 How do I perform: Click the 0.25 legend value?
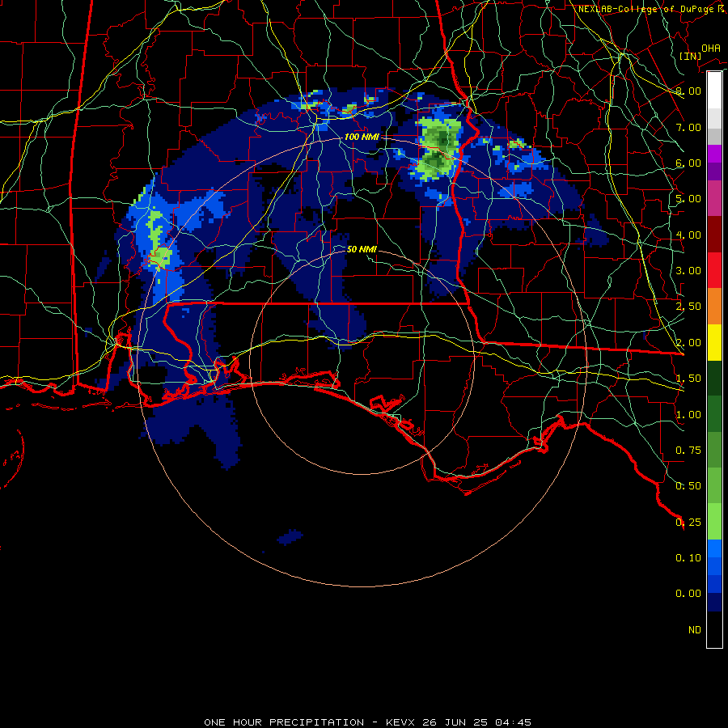[x=688, y=523]
